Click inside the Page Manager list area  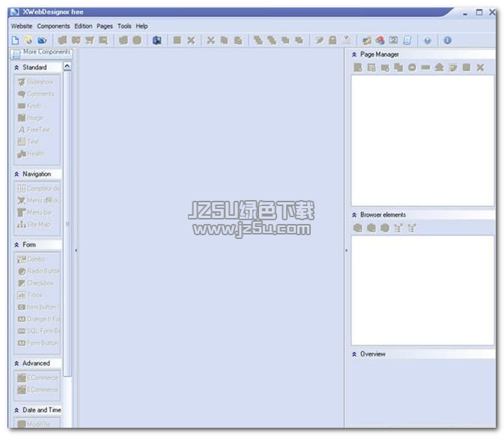422,141
